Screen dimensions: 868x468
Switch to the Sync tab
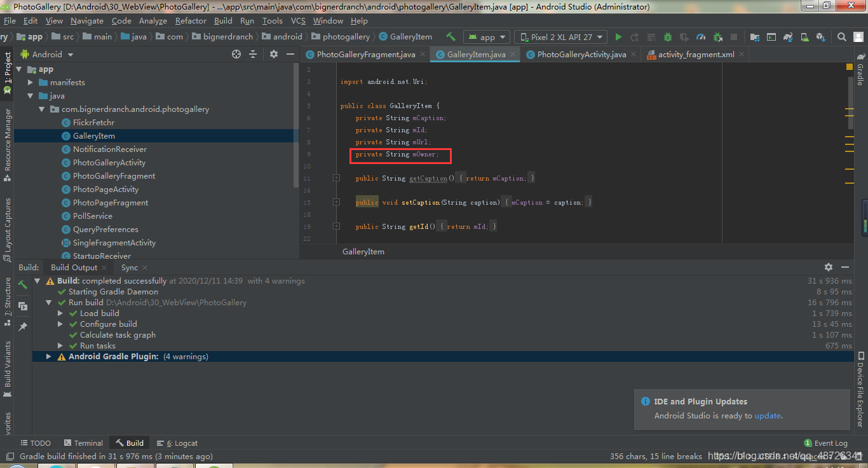click(129, 268)
